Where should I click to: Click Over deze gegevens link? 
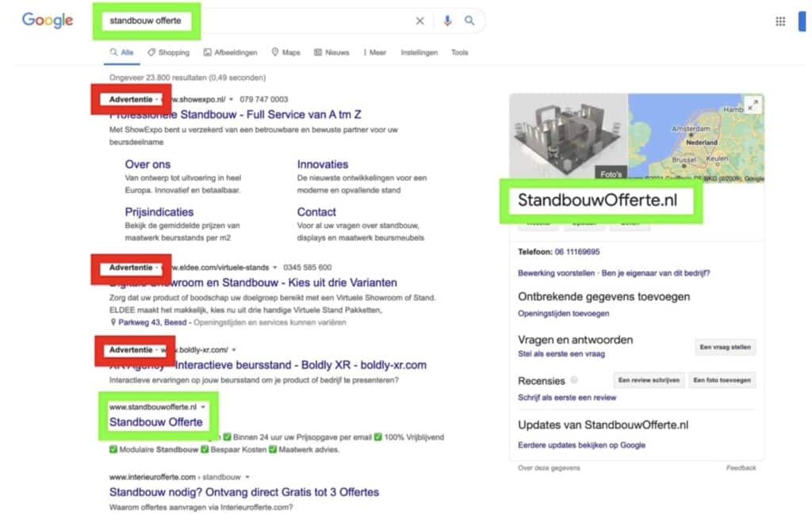coord(549,468)
